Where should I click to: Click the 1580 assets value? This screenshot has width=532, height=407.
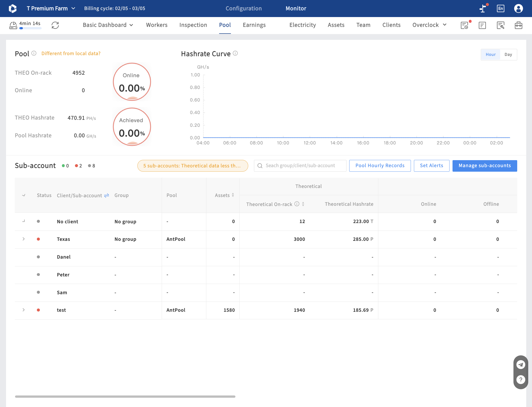229,310
